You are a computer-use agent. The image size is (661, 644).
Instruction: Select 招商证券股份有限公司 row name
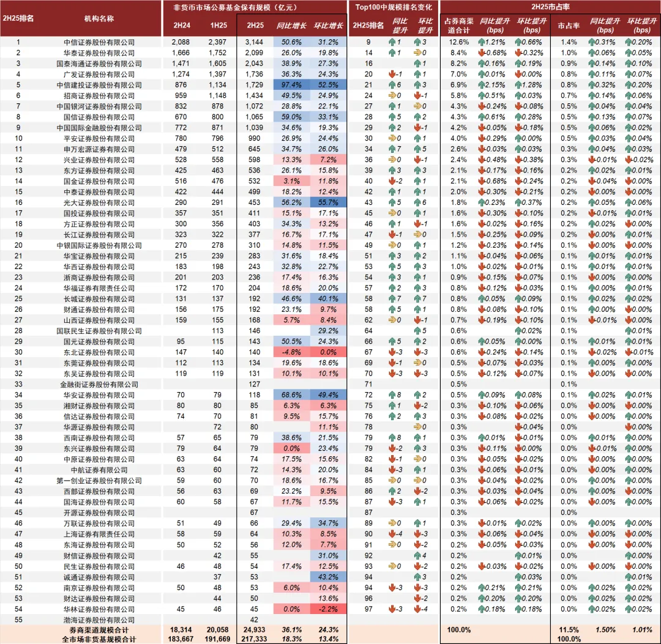[99, 95]
